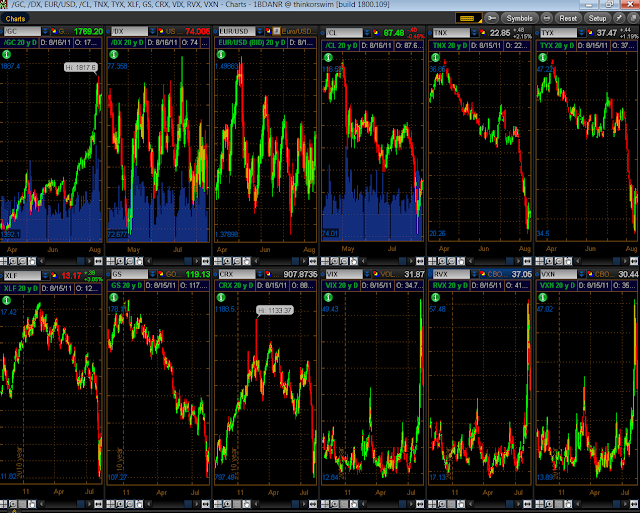Click the green info icon on RVX chart
The image size is (640, 513).
click(x=436, y=297)
